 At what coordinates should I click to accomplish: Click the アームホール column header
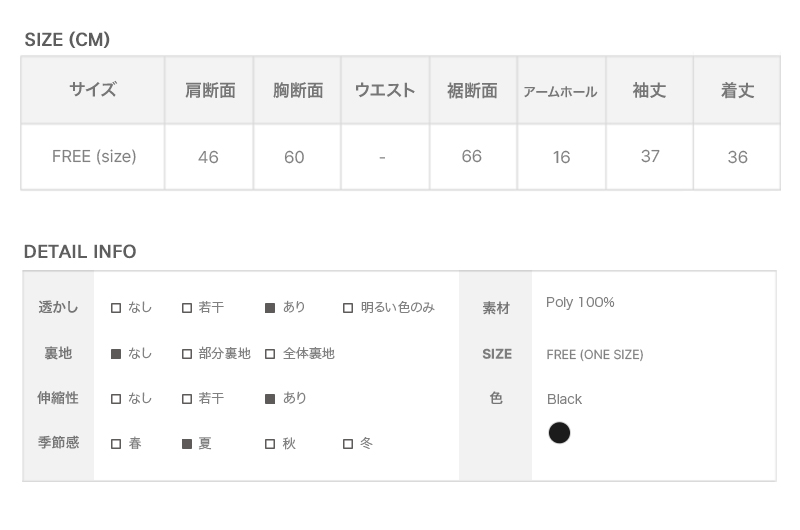(560, 92)
